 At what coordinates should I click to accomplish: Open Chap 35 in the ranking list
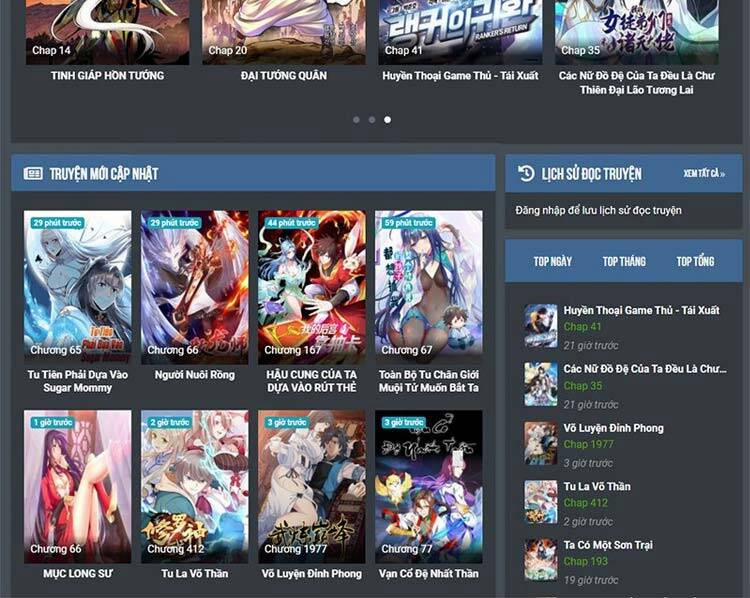point(583,386)
